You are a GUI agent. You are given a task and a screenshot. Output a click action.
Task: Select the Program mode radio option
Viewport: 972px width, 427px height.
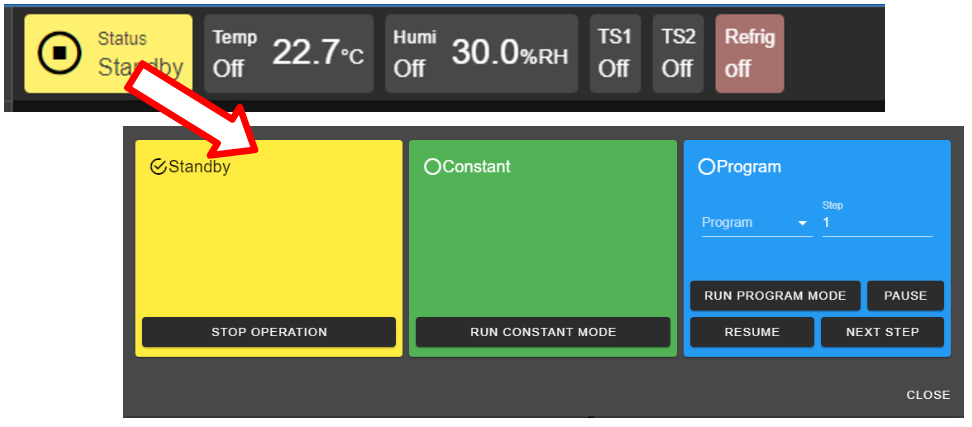click(x=707, y=167)
